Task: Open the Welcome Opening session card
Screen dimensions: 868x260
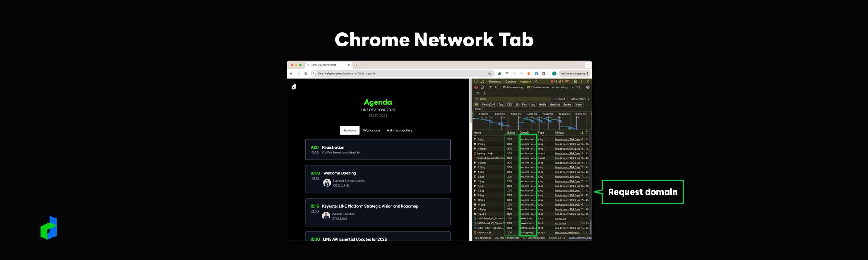Action: coord(378,179)
